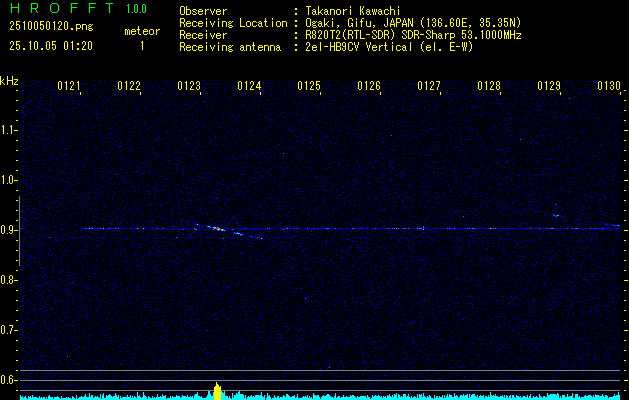Select the version number 1.0.0
The height and width of the screenshot is (400, 629).
pyautogui.click(x=136, y=9)
